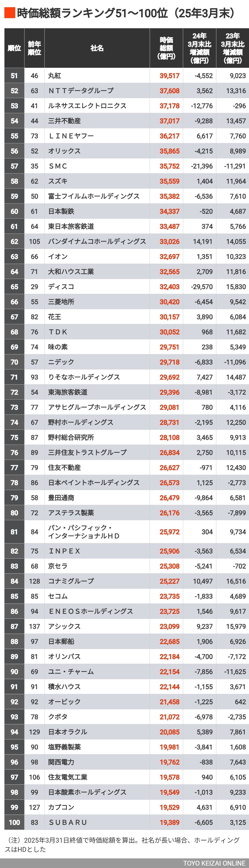Screen dimensions: 249x868
Task: Click the 時価総額 column header
Action: click(x=166, y=48)
